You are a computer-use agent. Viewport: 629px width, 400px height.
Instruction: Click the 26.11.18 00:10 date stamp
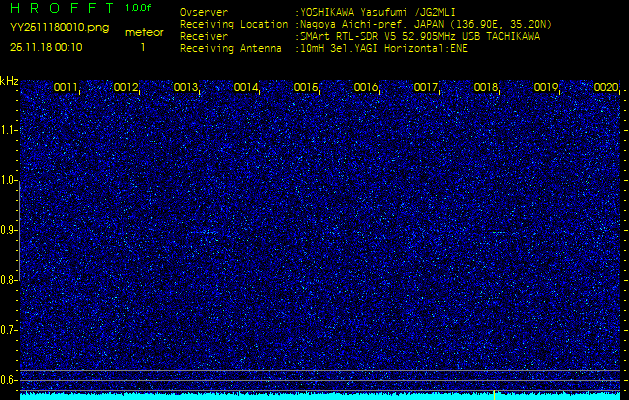(x=46, y=47)
